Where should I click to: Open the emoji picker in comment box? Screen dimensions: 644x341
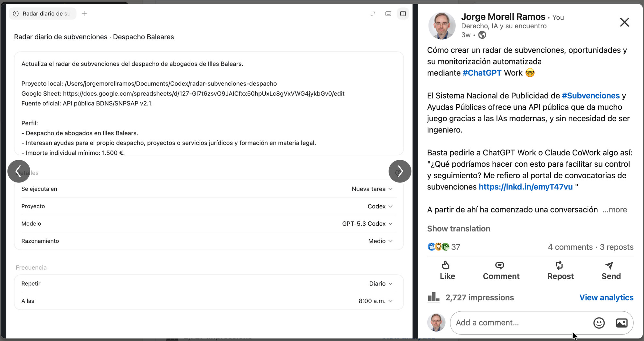599,323
